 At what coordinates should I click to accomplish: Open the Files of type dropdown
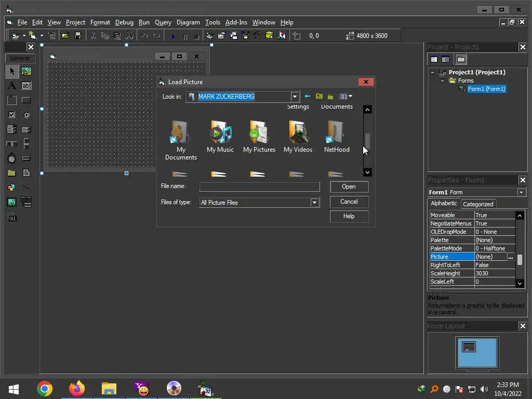click(314, 203)
